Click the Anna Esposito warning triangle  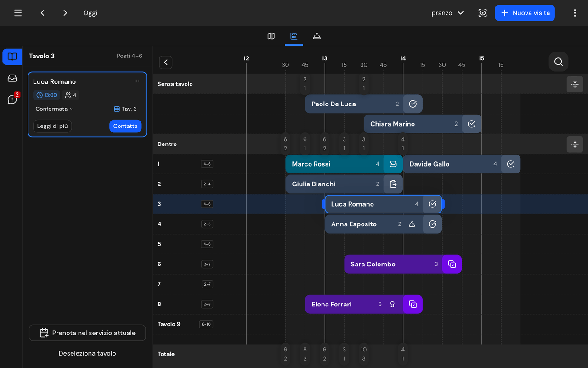412,224
